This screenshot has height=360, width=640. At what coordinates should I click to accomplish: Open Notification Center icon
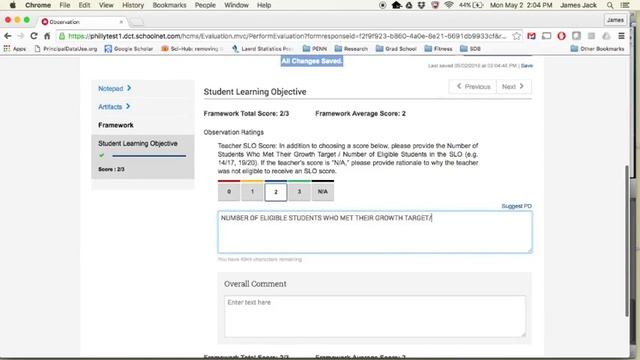click(625, 5)
